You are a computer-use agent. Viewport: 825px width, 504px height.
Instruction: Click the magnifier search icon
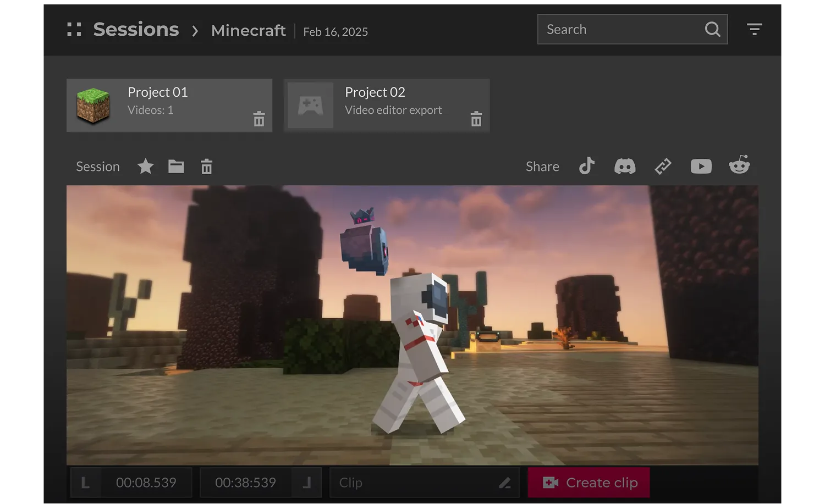click(x=712, y=29)
